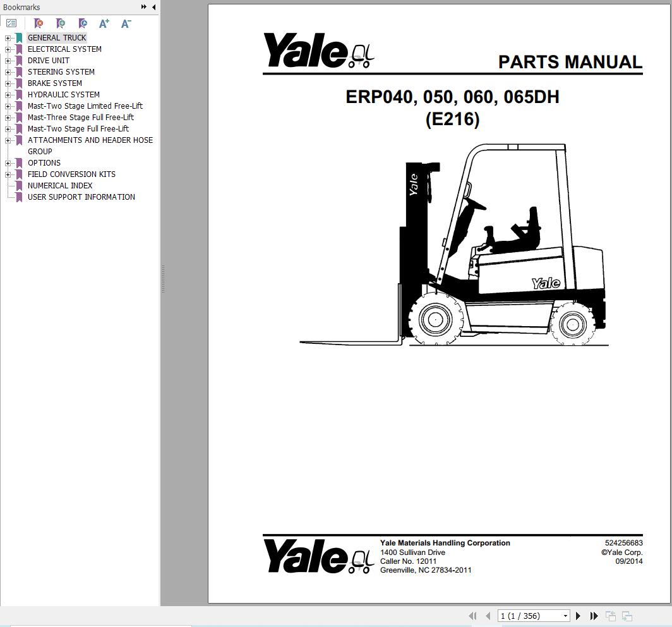The image size is (672, 627).
Task: Delete the selected bookmark
Action: (39, 23)
